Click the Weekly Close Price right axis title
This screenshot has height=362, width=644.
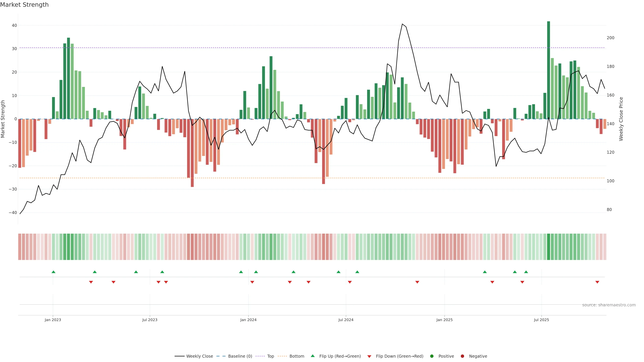[x=621, y=119]
